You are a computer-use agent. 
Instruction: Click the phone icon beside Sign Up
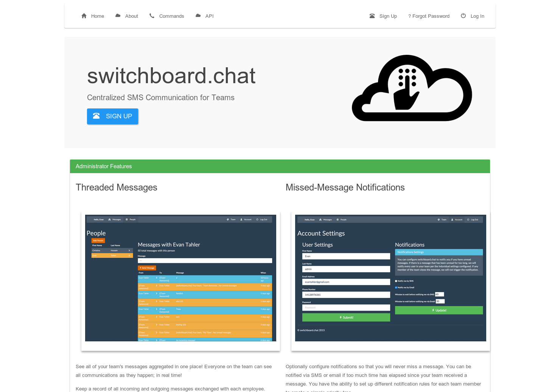click(x=372, y=16)
